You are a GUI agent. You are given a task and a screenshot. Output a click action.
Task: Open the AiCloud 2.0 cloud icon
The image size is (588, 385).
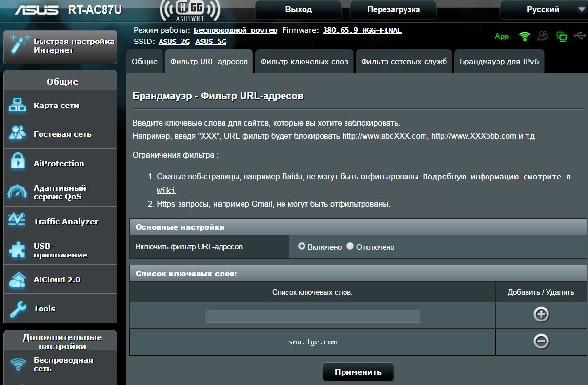18,279
